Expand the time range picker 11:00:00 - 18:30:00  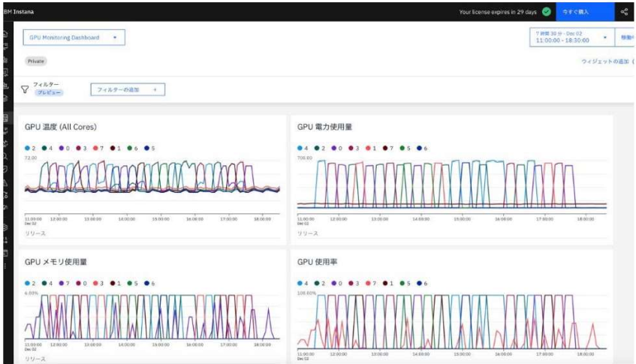pos(571,38)
